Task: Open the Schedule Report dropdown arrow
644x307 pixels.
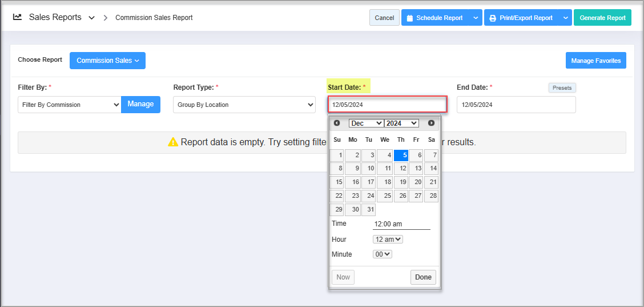Action: click(476, 18)
